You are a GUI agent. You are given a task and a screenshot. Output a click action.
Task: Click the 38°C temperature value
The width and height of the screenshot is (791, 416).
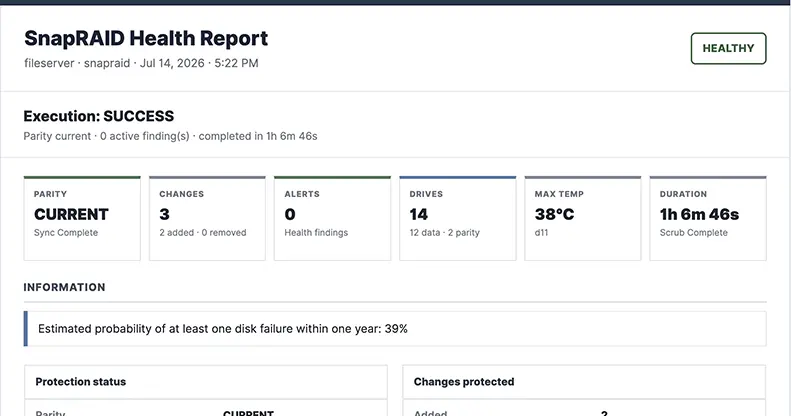(554, 214)
